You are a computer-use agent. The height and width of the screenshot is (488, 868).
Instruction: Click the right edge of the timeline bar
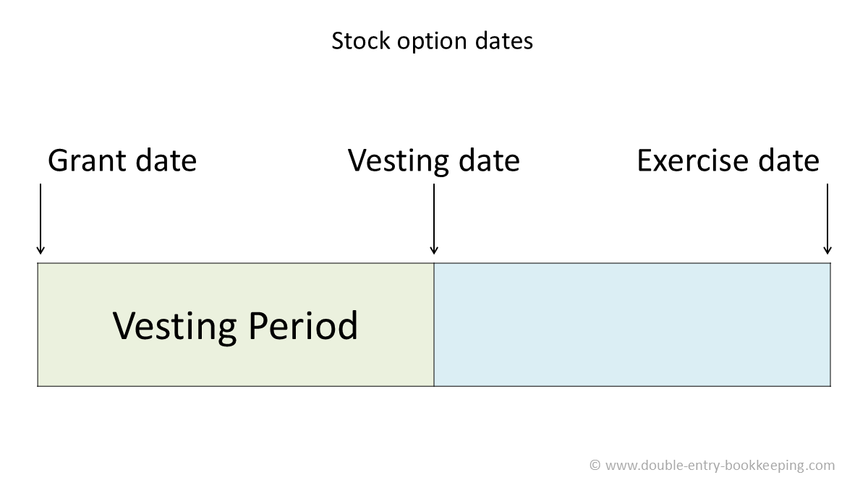tap(830, 325)
